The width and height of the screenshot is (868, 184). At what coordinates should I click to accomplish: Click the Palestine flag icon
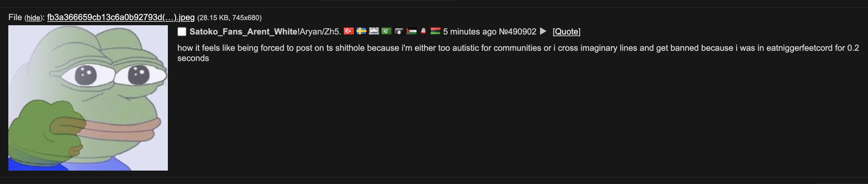[x=411, y=31]
